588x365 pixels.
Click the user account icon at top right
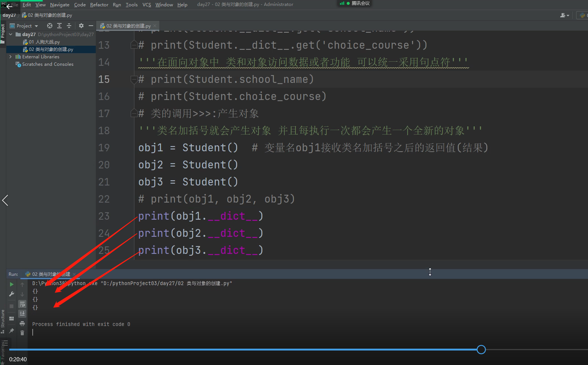coord(565,15)
